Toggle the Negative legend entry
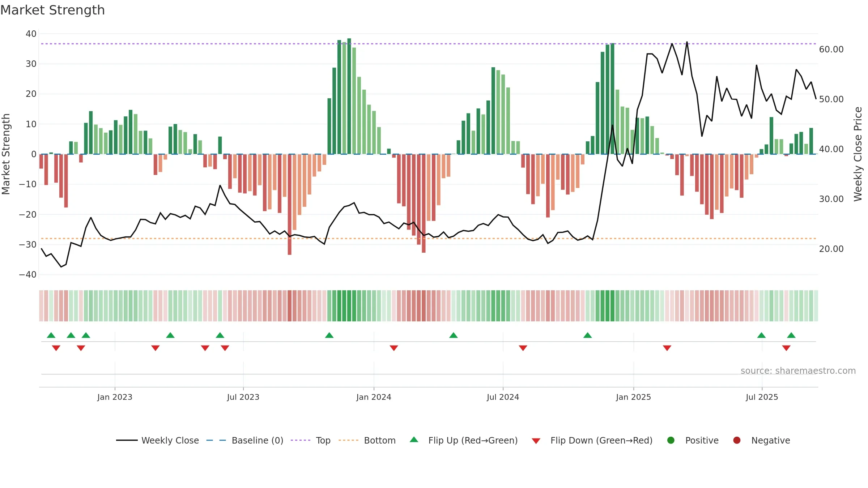Screen dimensions: 868x488 click(761, 440)
